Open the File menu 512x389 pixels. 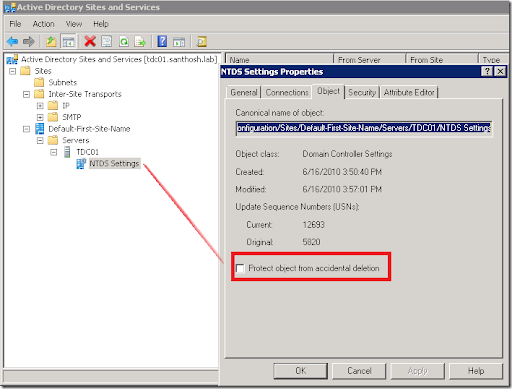pyautogui.click(x=15, y=24)
